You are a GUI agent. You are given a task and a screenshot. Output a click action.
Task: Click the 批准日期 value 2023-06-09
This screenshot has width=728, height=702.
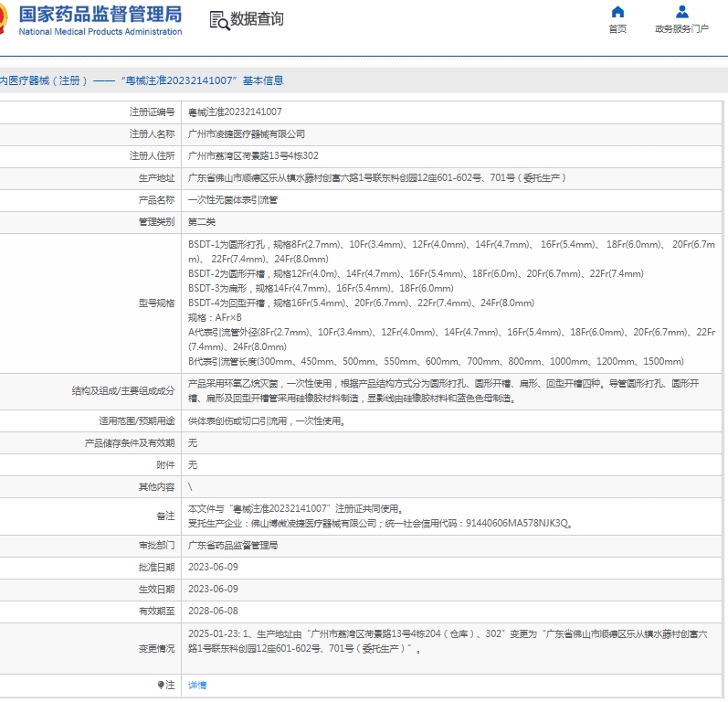point(213,568)
